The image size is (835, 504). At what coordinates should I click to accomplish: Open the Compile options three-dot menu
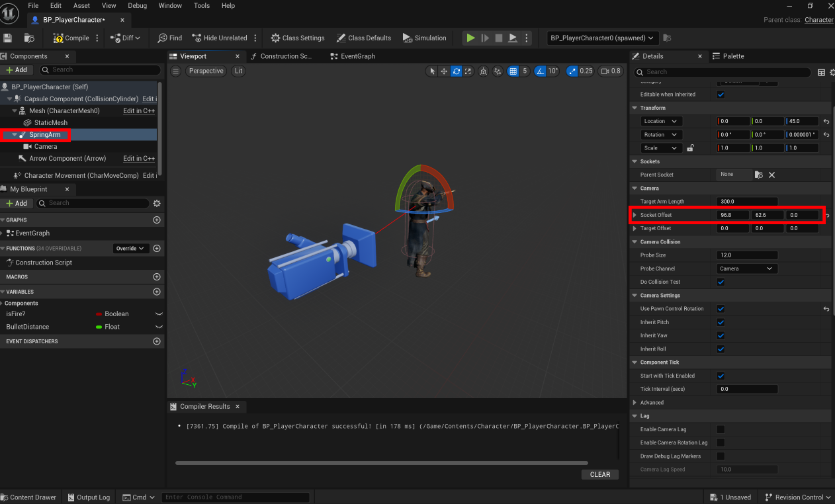coord(97,38)
